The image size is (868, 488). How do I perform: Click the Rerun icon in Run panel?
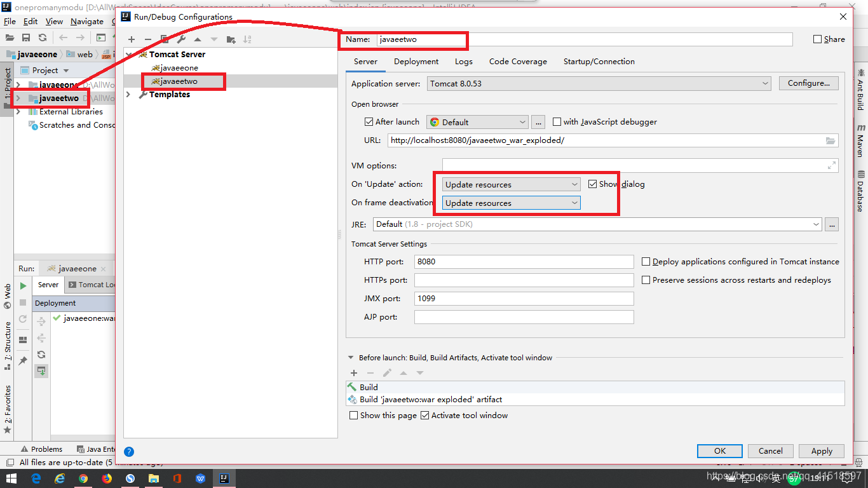23,319
